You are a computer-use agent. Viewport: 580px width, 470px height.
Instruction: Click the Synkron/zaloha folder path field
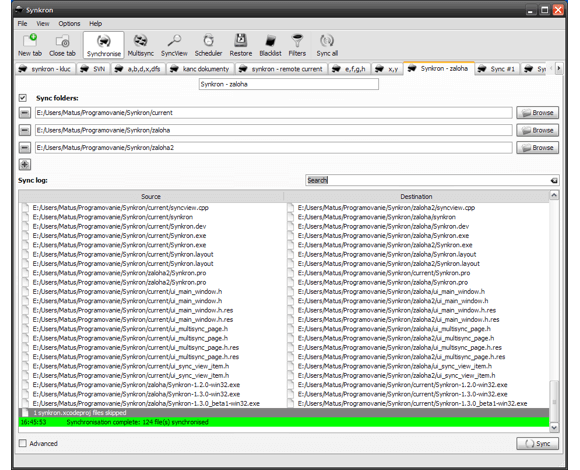274,130
